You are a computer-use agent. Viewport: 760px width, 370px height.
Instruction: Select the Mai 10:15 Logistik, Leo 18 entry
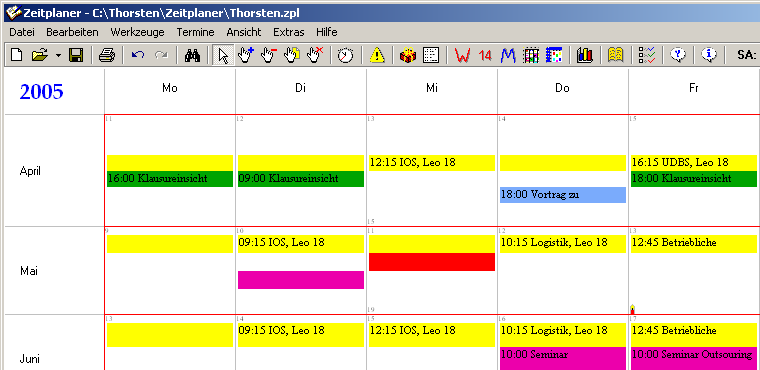(563, 244)
